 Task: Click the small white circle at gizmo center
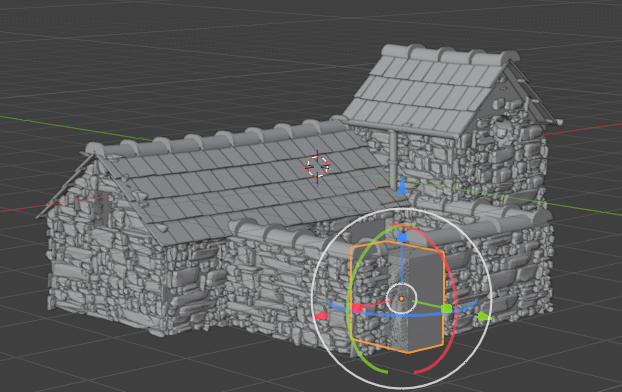[x=401, y=298]
